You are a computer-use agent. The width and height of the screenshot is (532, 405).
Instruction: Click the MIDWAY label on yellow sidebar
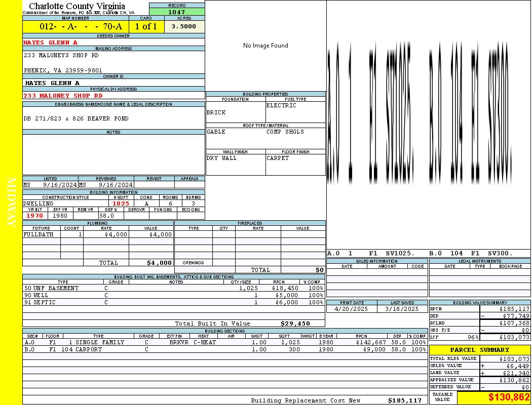pyautogui.click(x=11, y=202)
